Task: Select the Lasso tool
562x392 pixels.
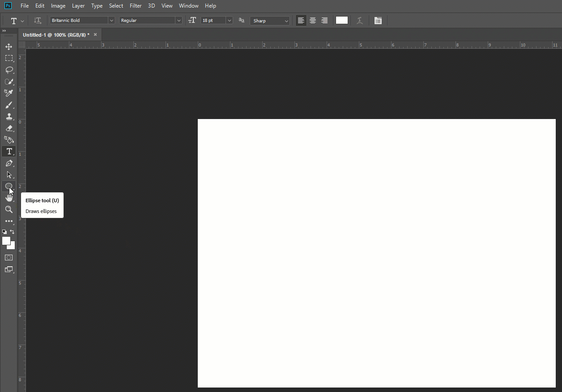Action: (9, 70)
